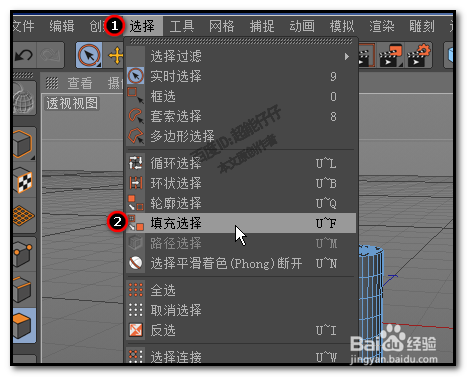
Task: Choose 选择平滑着色(Phong)断开 entry
Action: [x=241, y=263]
